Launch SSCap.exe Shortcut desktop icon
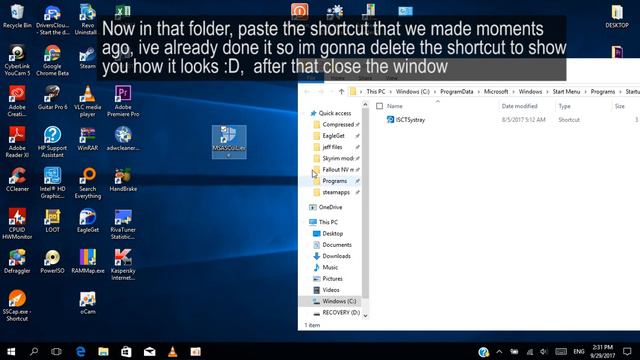Screen dimensions: 640x360 17,305
